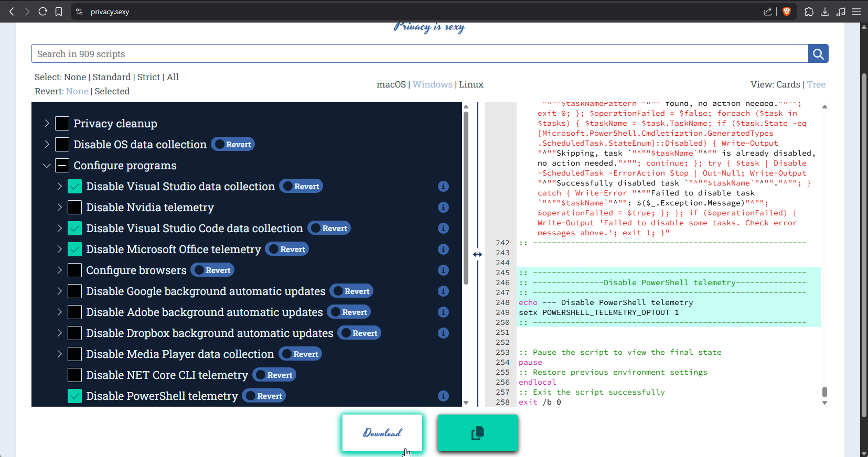Bookmark this page with the bookmark icon
868x457 pixels.
[x=59, y=12]
